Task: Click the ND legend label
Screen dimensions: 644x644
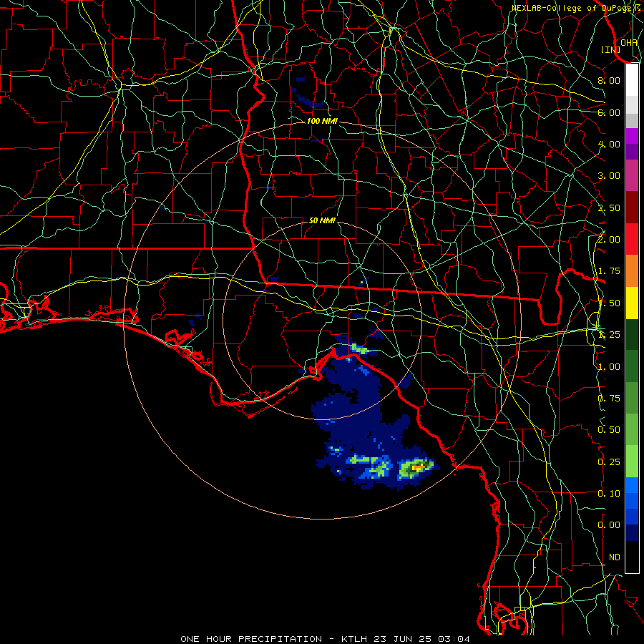Action: [615, 557]
